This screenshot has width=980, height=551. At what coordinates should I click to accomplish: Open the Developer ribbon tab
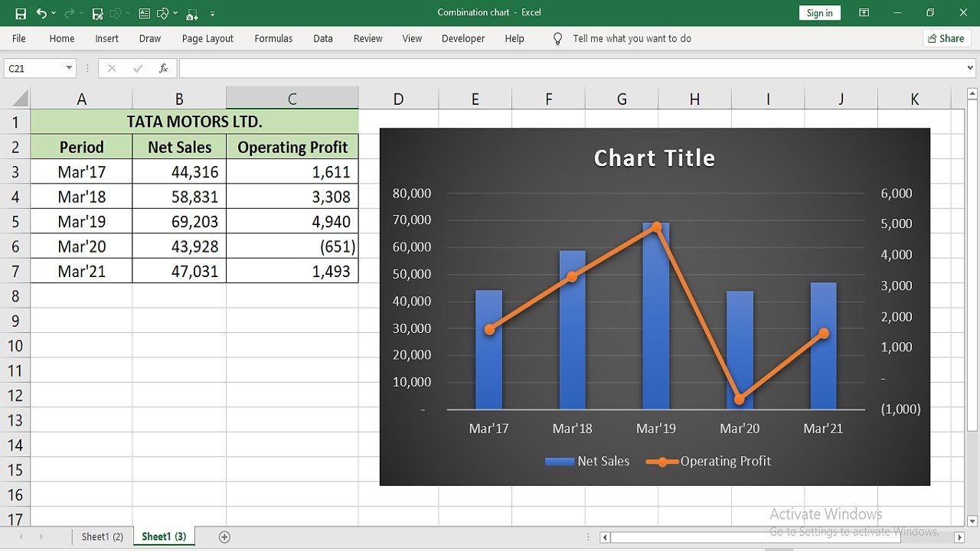[463, 38]
